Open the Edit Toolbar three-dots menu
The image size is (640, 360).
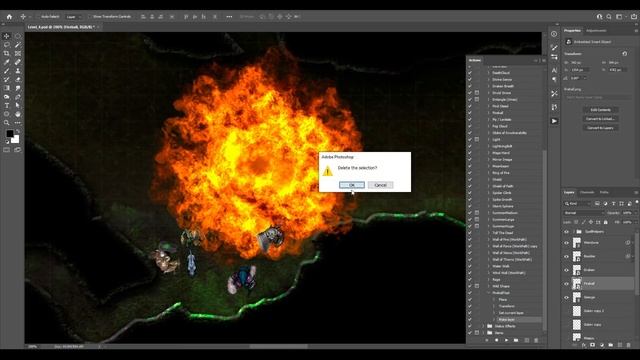point(18,123)
